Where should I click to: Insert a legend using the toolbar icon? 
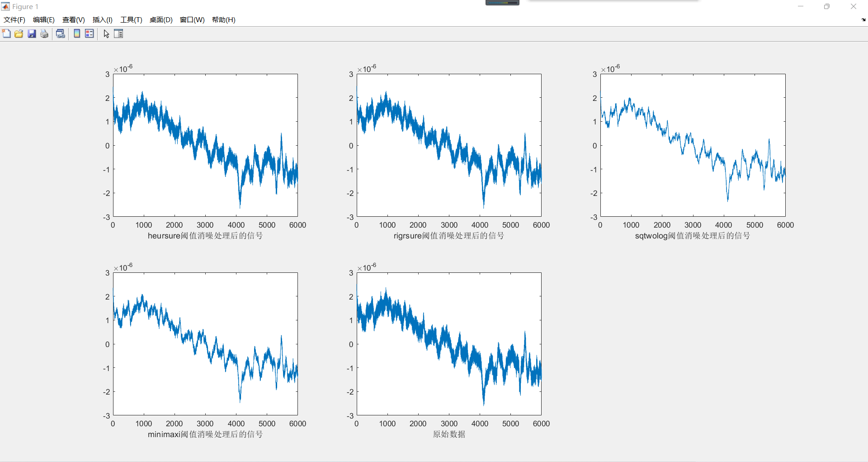click(90, 33)
